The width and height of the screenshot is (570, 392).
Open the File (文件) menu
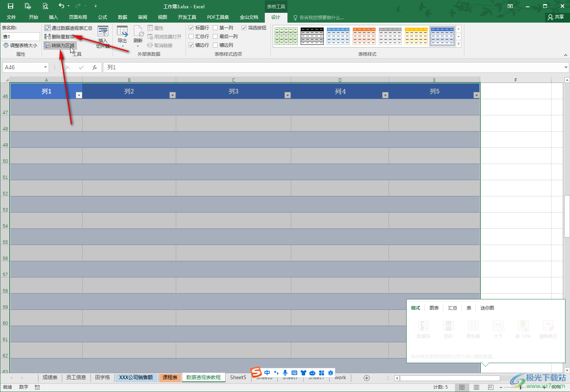click(11, 17)
